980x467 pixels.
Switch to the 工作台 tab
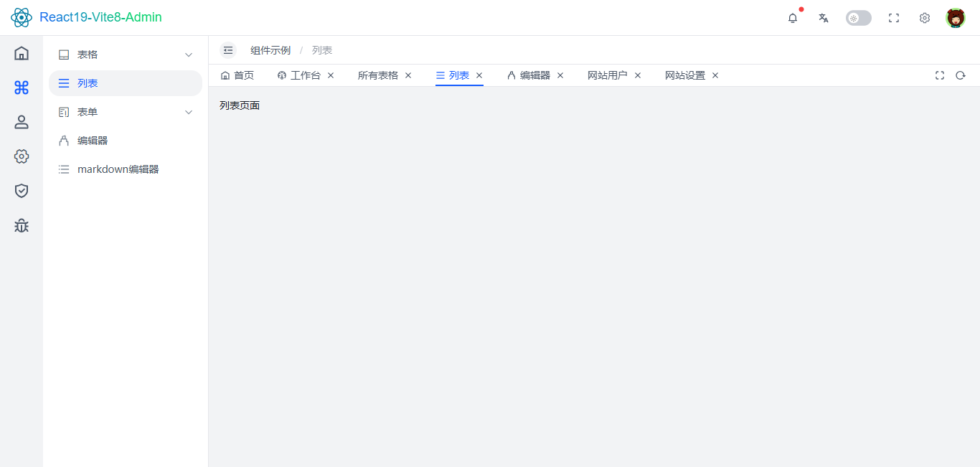[x=299, y=75]
